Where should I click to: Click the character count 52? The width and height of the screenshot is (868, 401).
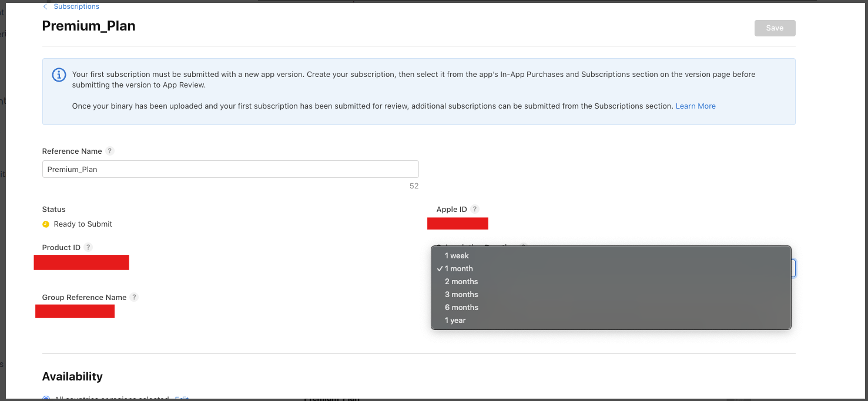pyautogui.click(x=414, y=186)
